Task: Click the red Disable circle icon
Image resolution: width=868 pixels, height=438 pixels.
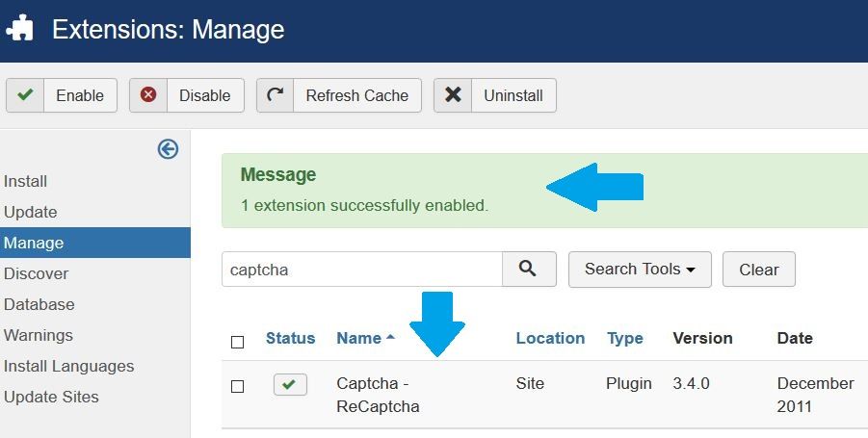Action: click(147, 95)
